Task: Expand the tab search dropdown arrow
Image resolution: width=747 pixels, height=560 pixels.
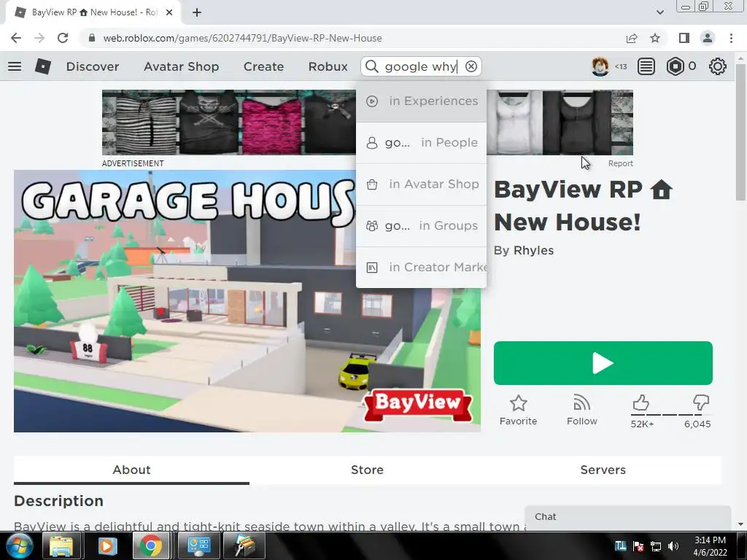Action: pyautogui.click(x=659, y=12)
